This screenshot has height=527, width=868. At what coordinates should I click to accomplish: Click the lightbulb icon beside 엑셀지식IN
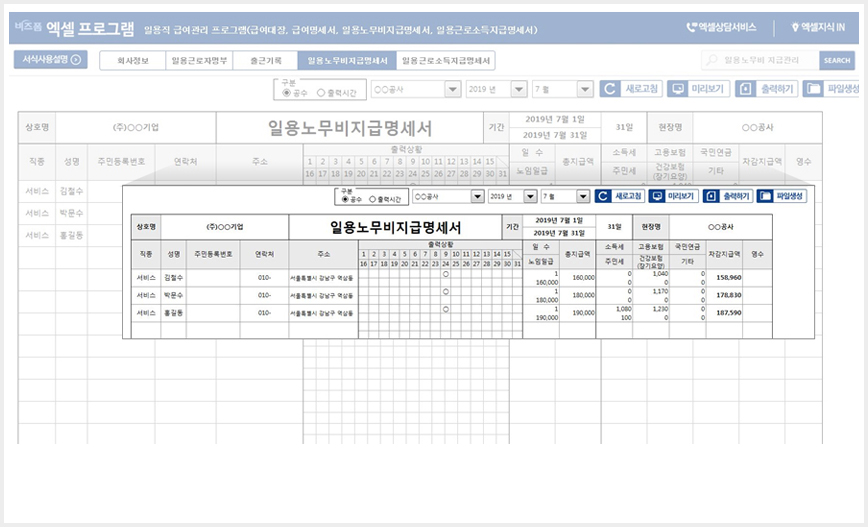(x=795, y=27)
